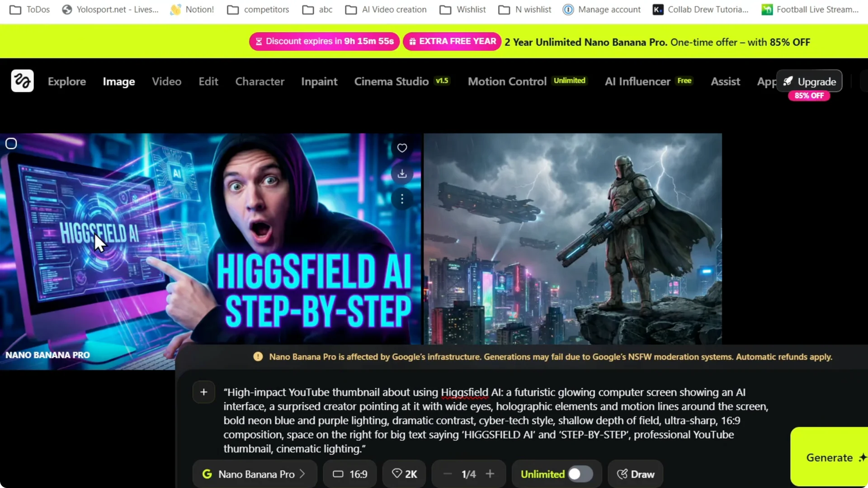The width and height of the screenshot is (868, 488).
Task: Add a reference image with the plus button
Action: pyautogui.click(x=203, y=392)
